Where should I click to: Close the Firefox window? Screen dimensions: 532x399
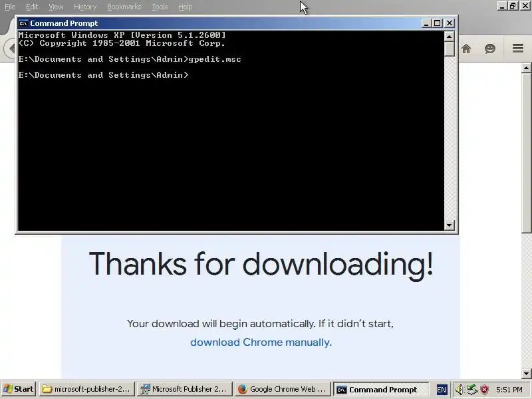pos(525,6)
